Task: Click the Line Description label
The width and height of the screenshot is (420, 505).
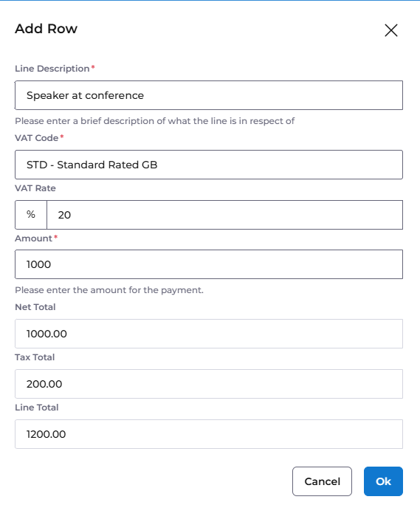Action: click(52, 69)
